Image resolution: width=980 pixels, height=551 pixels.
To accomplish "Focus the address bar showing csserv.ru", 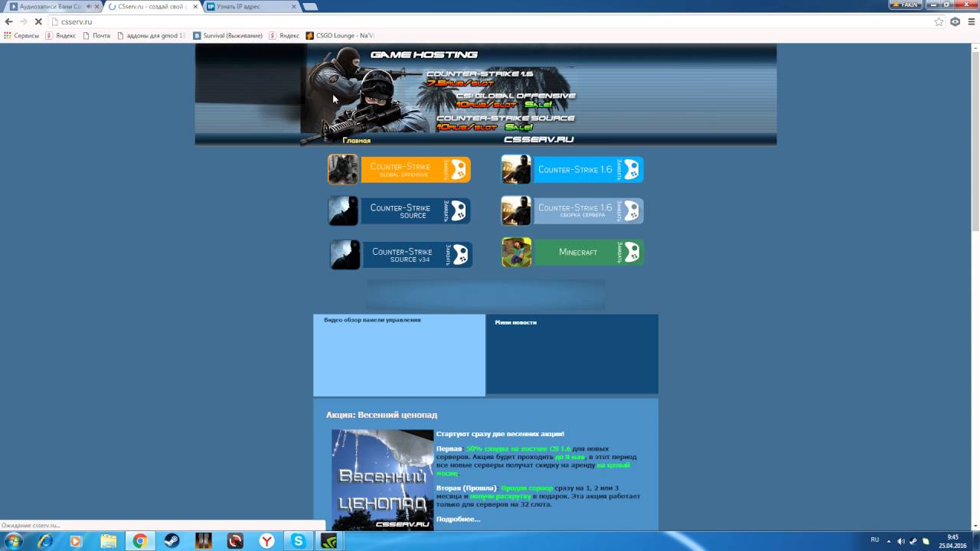I will [490, 21].
